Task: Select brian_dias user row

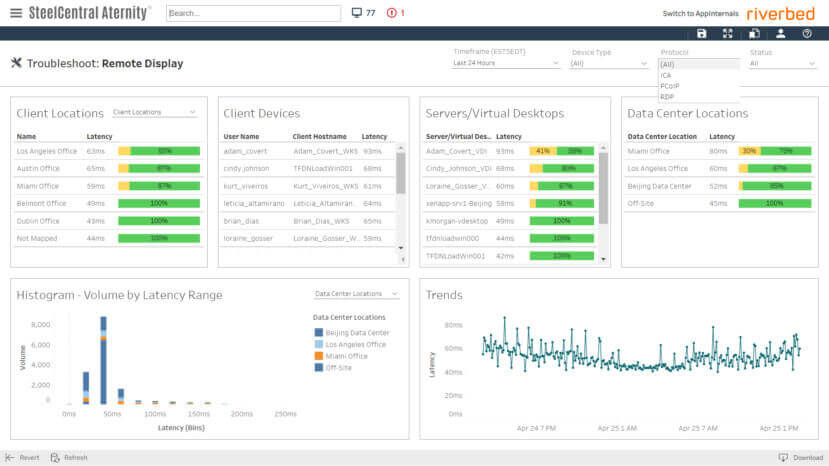Action: [x=309, y=221]
